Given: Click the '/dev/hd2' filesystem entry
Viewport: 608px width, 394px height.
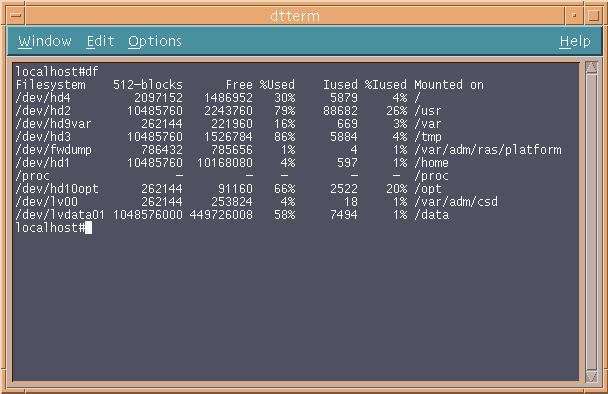Looking at the screenshot, I should [x=43, y=111].
